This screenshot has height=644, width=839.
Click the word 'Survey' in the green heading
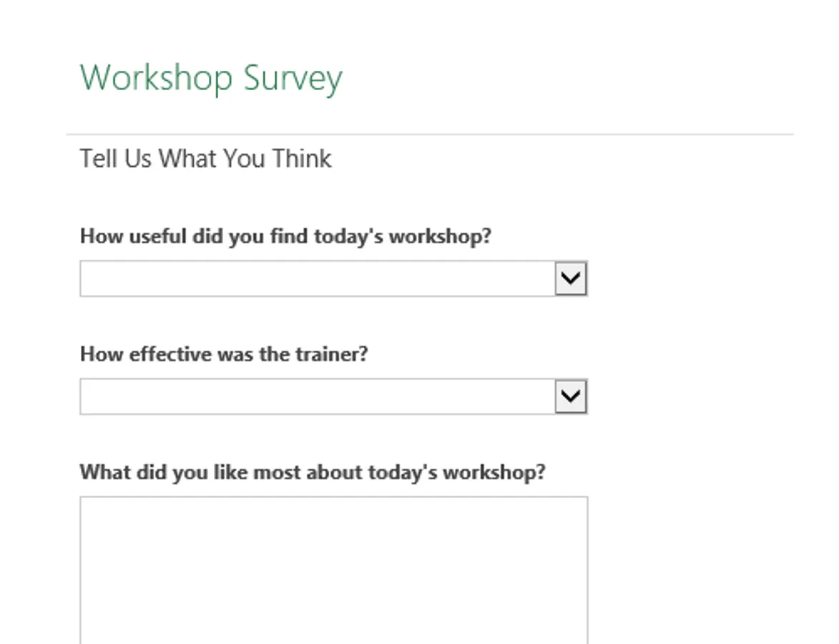point(293,78)
